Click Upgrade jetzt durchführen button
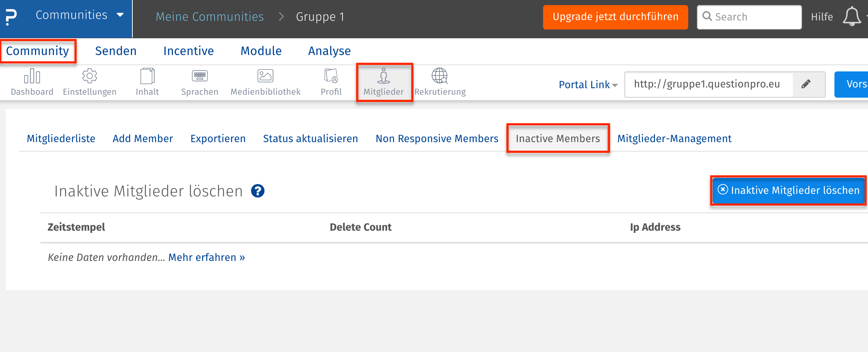The height and width of the screenshot is (352, 868). (x=615, y=17)
